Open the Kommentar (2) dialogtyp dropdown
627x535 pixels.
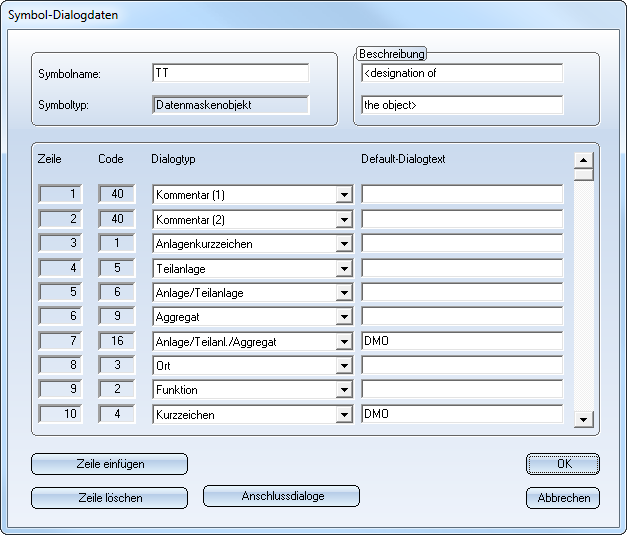pos(344,220)
